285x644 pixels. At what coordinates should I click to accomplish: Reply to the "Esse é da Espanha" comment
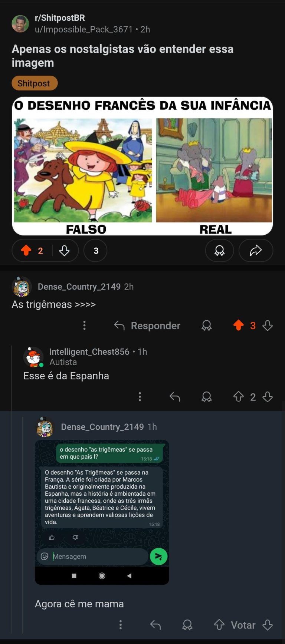tap(175, 397)
